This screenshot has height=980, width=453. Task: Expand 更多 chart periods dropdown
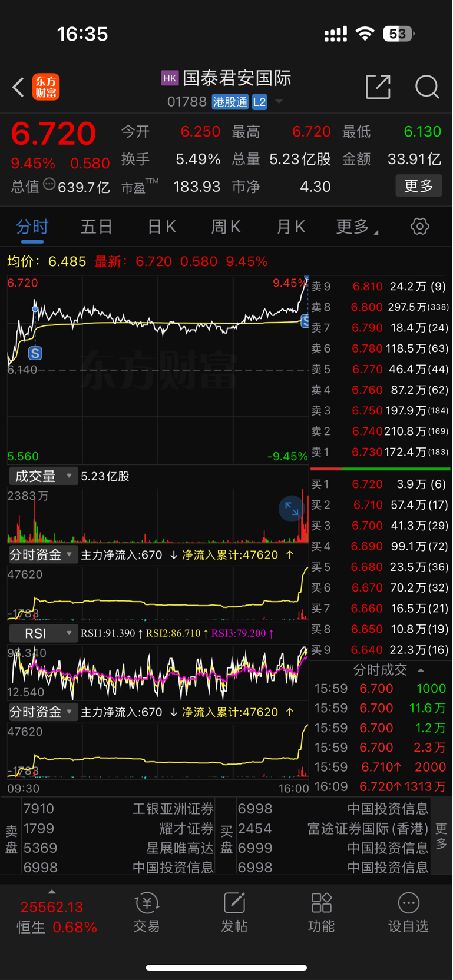(x=356, y=227)
